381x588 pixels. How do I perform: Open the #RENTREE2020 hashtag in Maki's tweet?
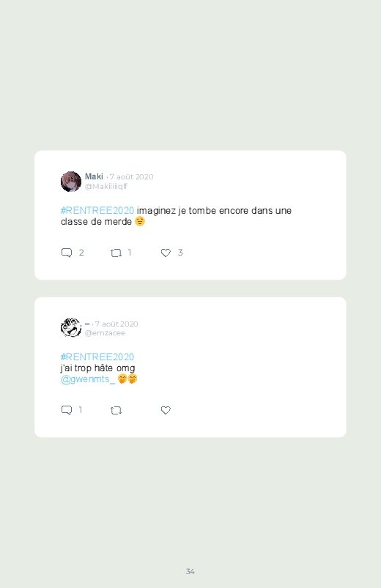pyautogui.click(x=97, y=211)
